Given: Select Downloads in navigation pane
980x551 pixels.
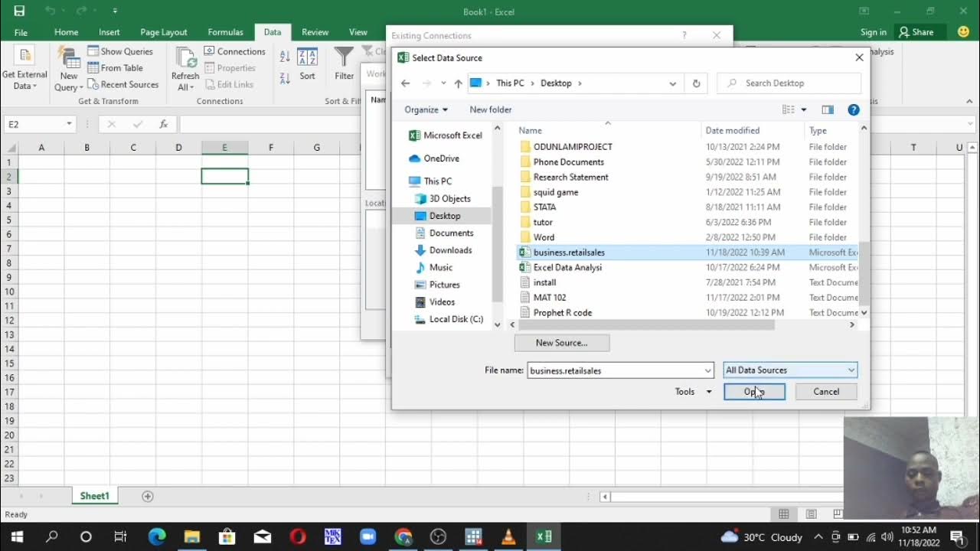Looking at the screenshot, I should pyautogui.click(x=443, y=250).
